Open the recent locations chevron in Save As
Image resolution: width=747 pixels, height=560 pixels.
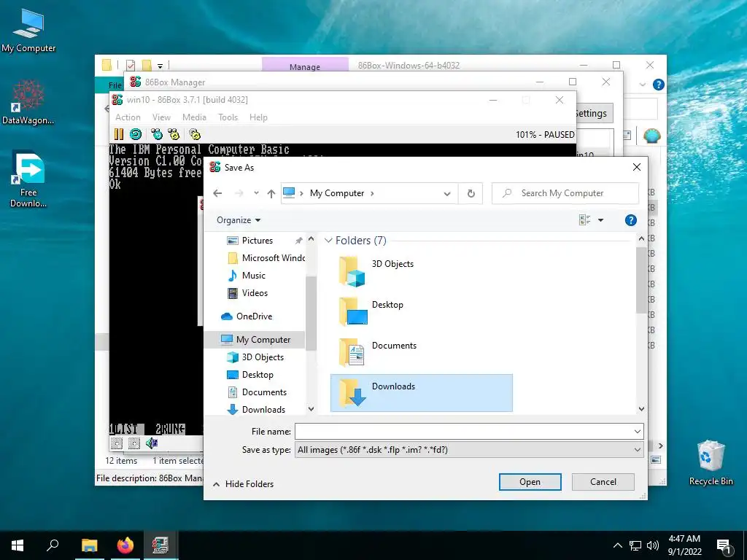click(x=256, y=193)
